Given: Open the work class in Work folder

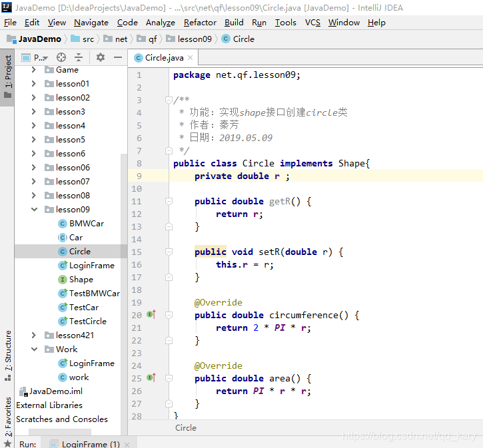Looking at the screenshot, I should (74, 377).
